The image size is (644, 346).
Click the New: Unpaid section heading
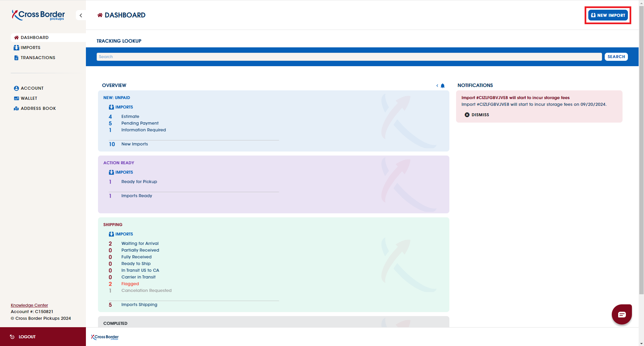116,98
